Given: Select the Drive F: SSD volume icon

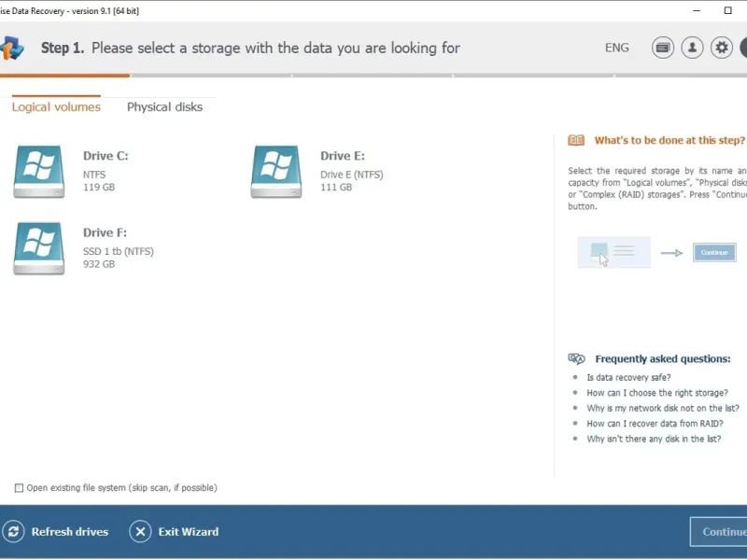Looking at the screenshot, I should [x=39, y=247].
